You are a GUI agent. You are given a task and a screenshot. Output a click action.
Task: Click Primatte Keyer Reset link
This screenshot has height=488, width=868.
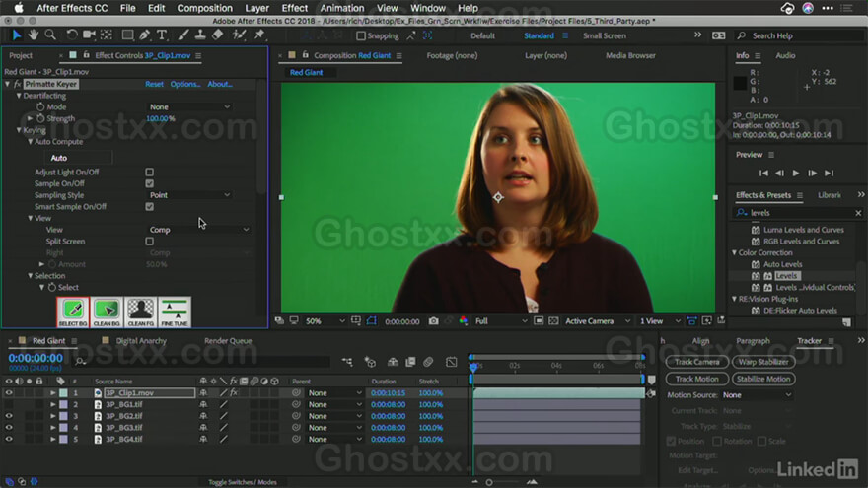(x=154, y=84)
